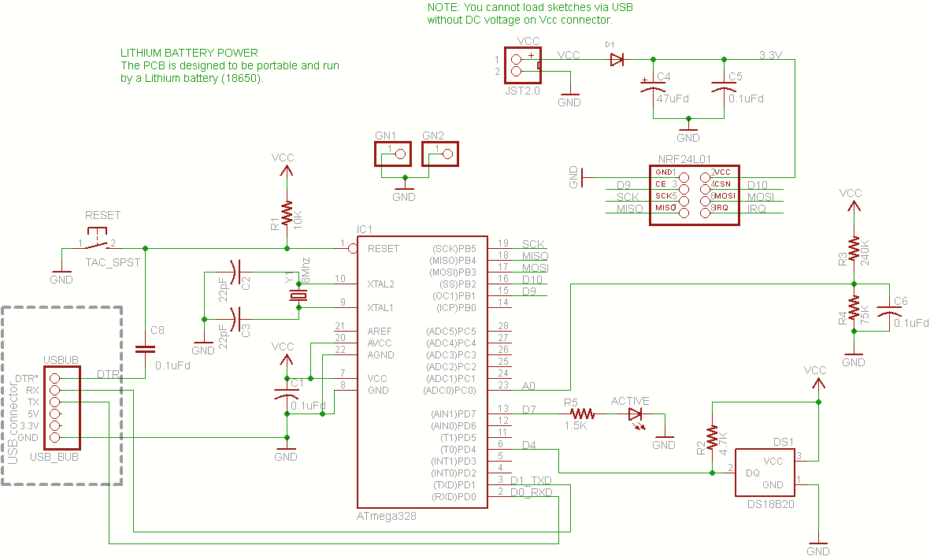
Task: Click the JST2.0 battery connector symbol
Action: point(521,63)
